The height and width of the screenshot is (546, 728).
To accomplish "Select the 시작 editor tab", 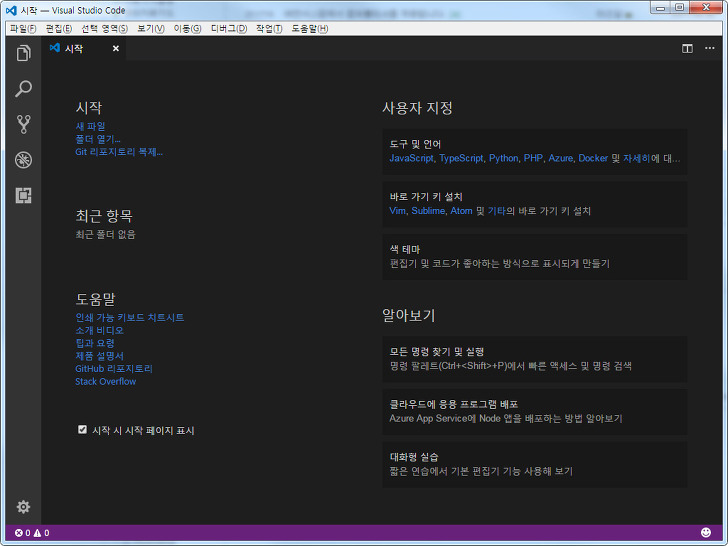I will click(84, 48).
